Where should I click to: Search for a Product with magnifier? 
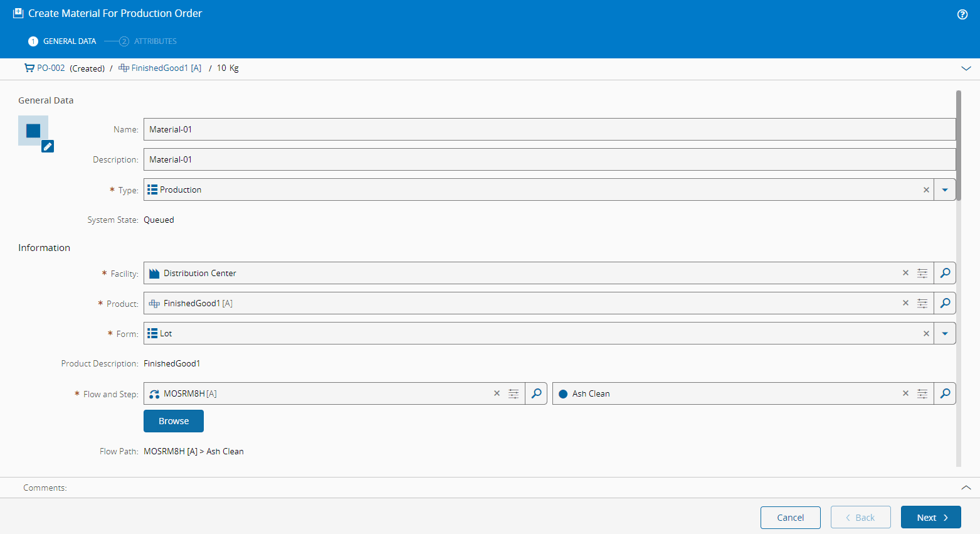click(945, 303)
